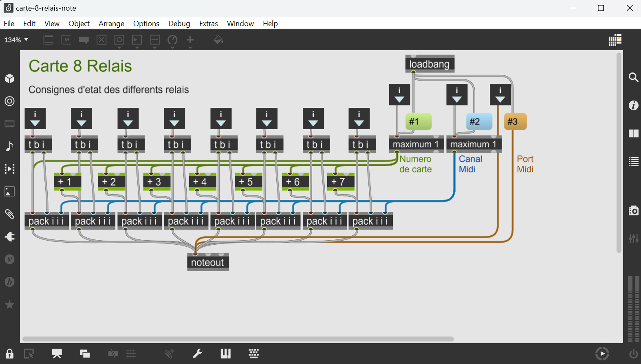The image size is (641, 364).
Task: Open search in right sidebar
Action: tap(633, 77)
